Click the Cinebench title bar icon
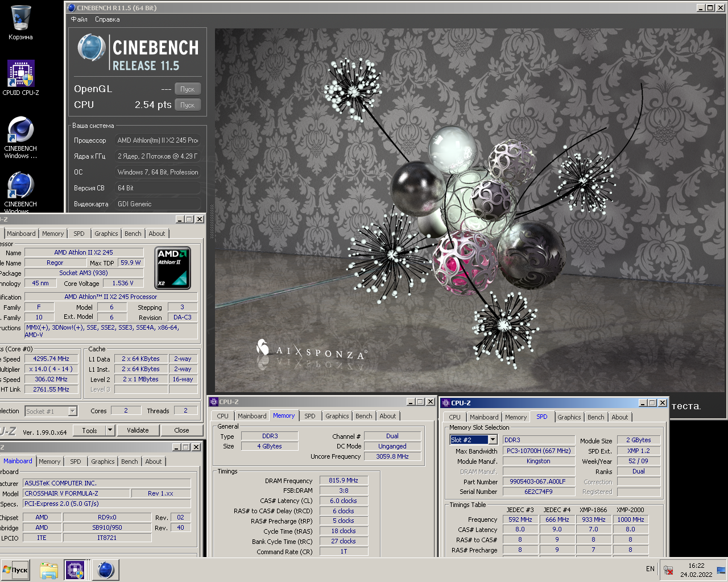The width and height of the screenshot is (728, 582). (71, 8)
